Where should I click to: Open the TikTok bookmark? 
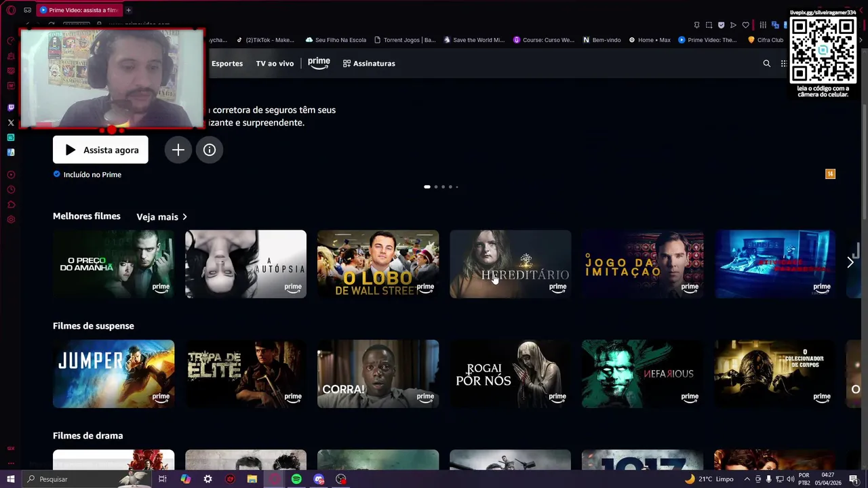click(x=265, y=40)
